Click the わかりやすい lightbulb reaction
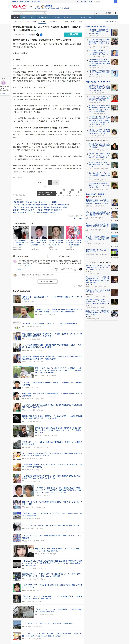Image resolution: width=129 pixels, height=644 pixels. (x=70, y=193)
